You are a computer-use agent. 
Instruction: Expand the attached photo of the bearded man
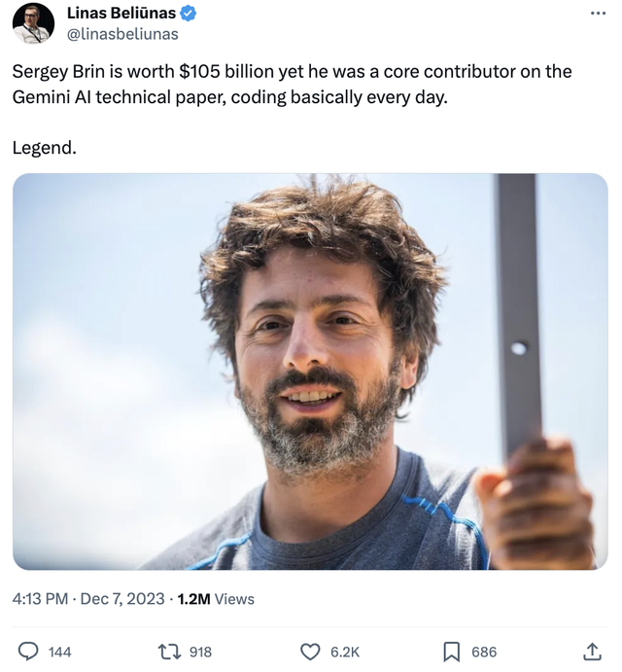point(310,371)
